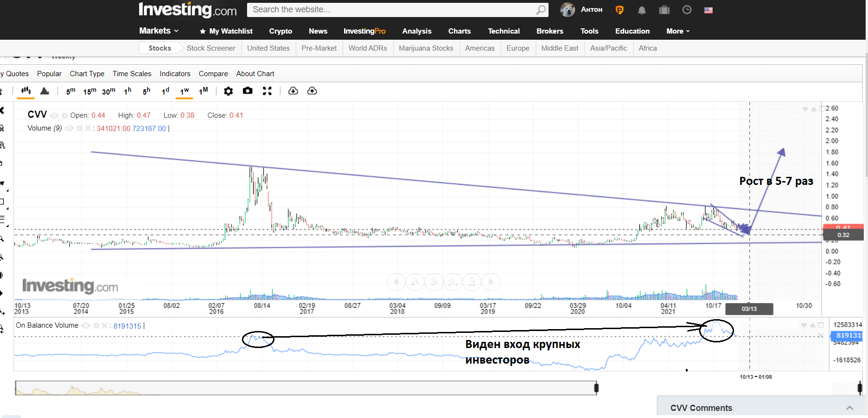Open the Indicators menu
Viewport: 868px width, 418px height.
click(x=175, y=74)
